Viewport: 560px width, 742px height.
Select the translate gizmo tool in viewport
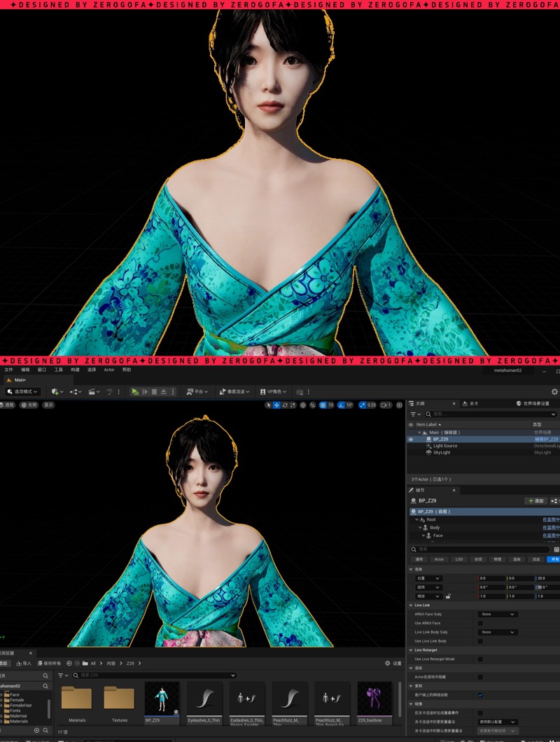click(276, 405)
